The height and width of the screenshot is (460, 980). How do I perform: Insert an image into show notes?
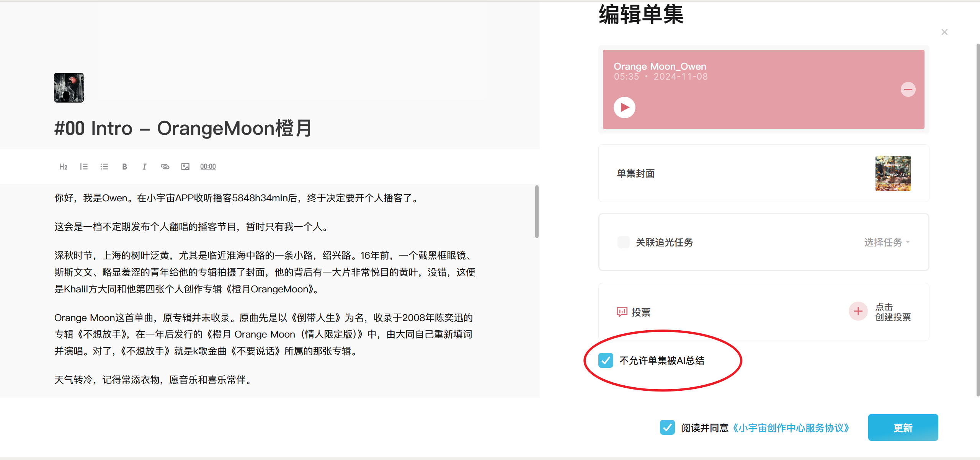(185, 166)
